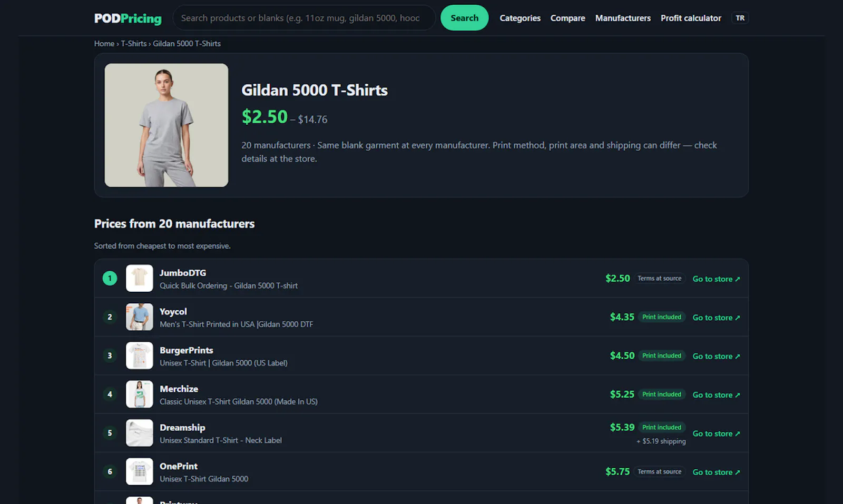Open the Categories menu item
The height and width of the screenshot is (504, 843).
pyautogui.click(x=520, y=18)
